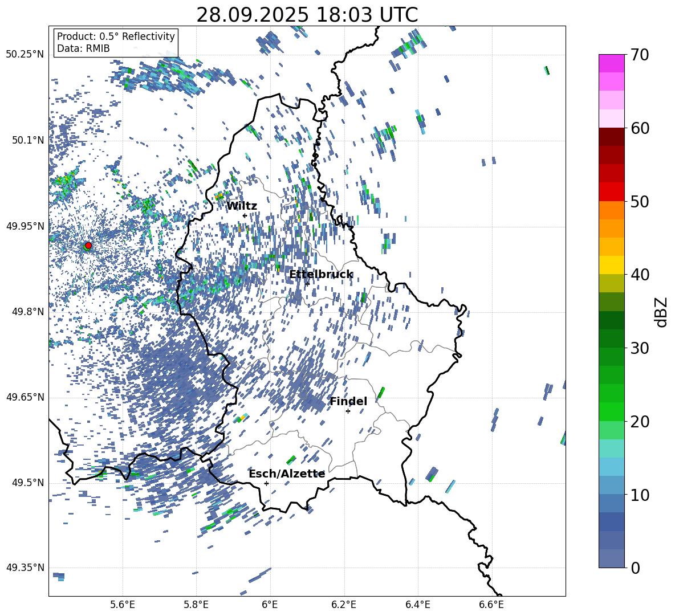Click the timestamp title 28.09.2025 18:03 UTC
Viewport: 675px width, 616px height.
point(307,15)
